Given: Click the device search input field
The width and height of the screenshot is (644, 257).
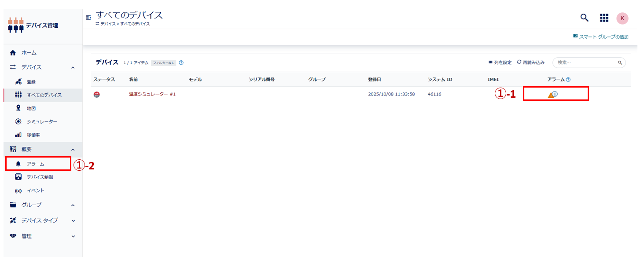Looking at the screenshot, I should pos(585,62).
